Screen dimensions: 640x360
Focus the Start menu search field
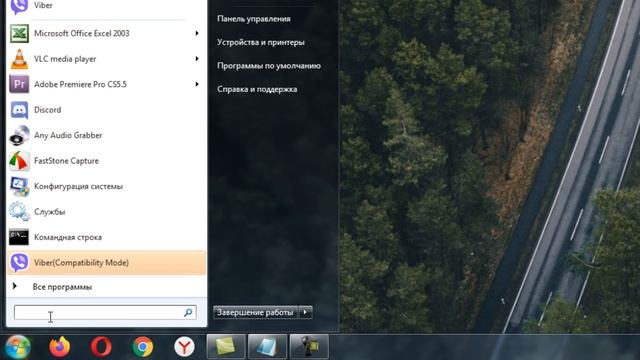pos(105,313)
